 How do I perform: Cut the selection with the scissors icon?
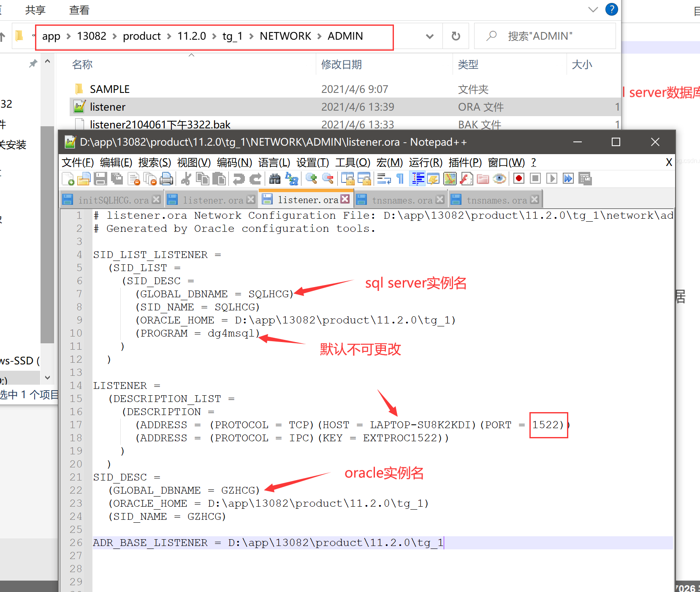pyautogui.click(x=186, y=179)
